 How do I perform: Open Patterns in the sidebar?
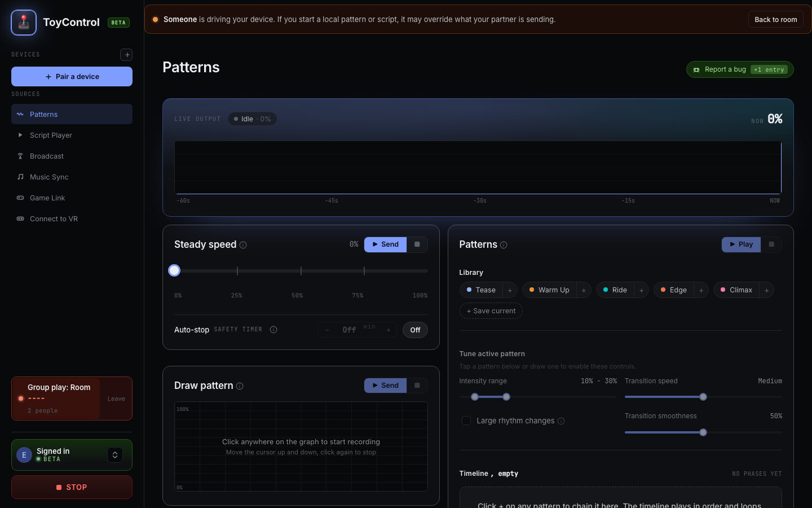(x=72, y=114)
